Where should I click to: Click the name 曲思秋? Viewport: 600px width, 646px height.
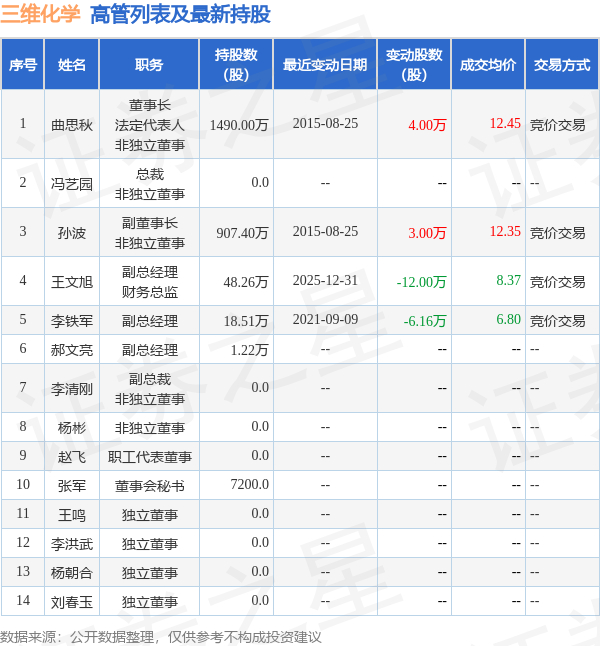click(72, 125)
